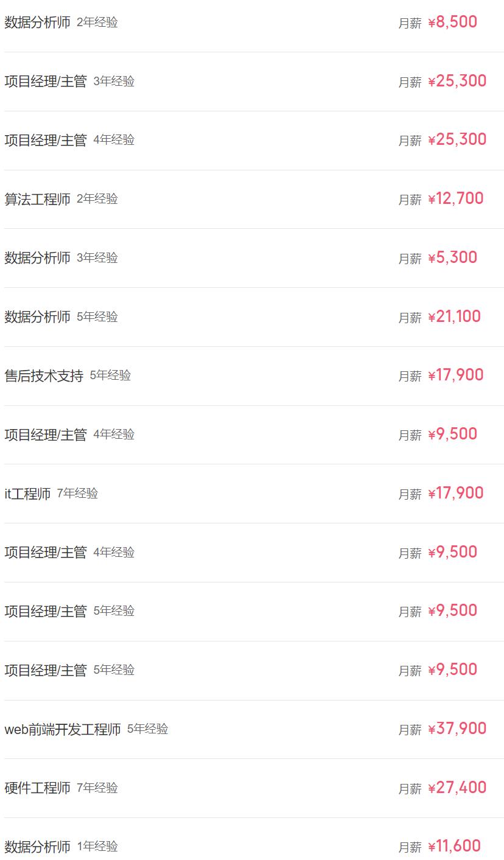Click ¥17,900 salary in it工程师 row

(x=455, y=494)
